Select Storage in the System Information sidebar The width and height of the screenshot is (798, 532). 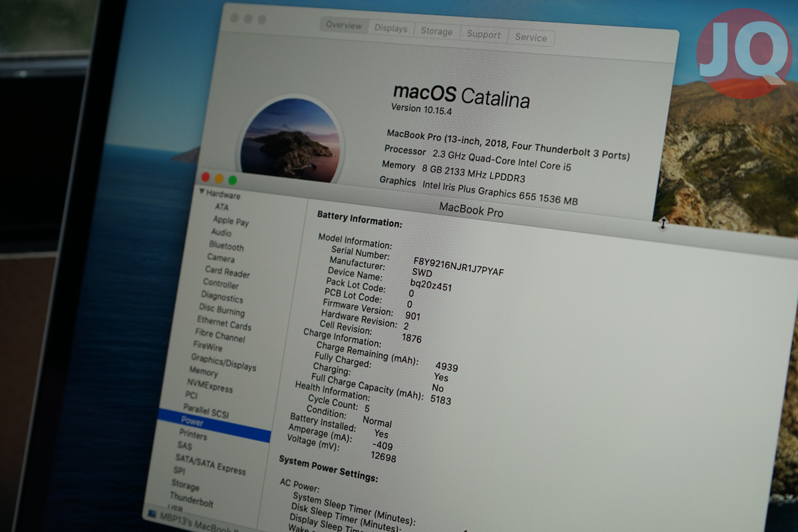pos(185,485)
